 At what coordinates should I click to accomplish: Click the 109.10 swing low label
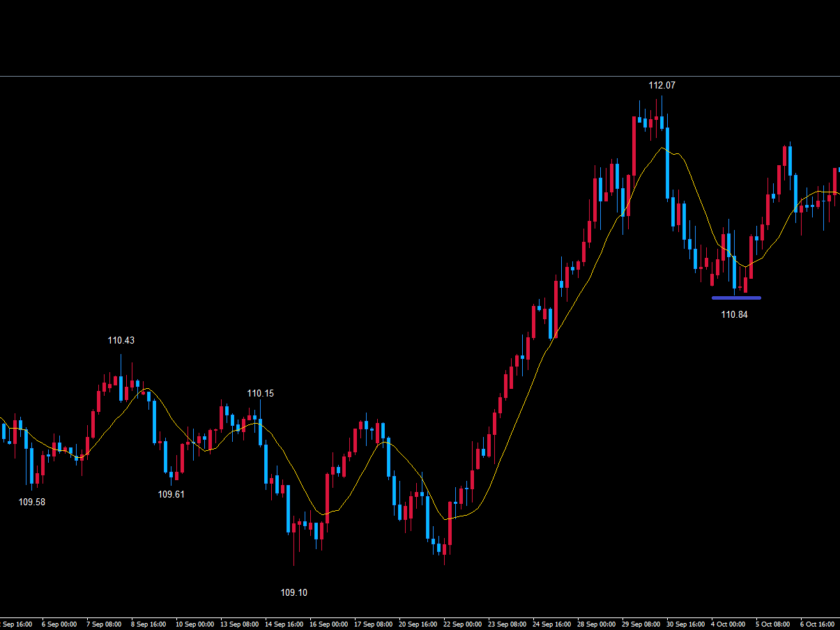294,593
